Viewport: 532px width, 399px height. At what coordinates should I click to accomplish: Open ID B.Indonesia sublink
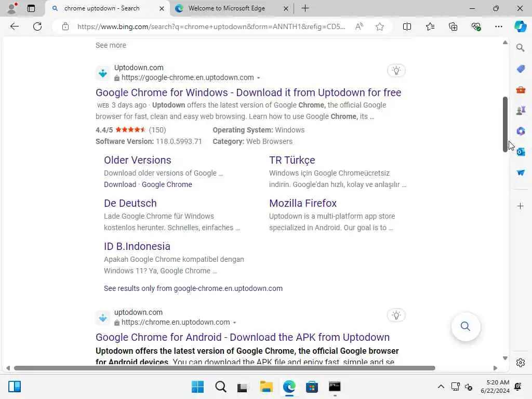pyautogui.click(x=137, y=246)
